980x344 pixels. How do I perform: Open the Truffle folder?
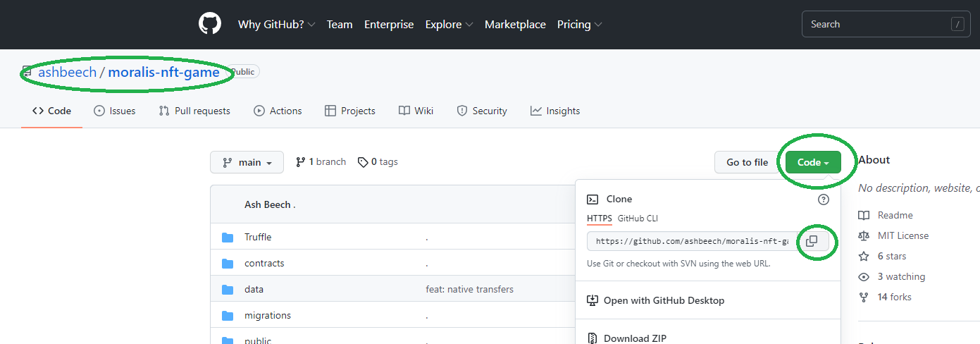[258, 237]
